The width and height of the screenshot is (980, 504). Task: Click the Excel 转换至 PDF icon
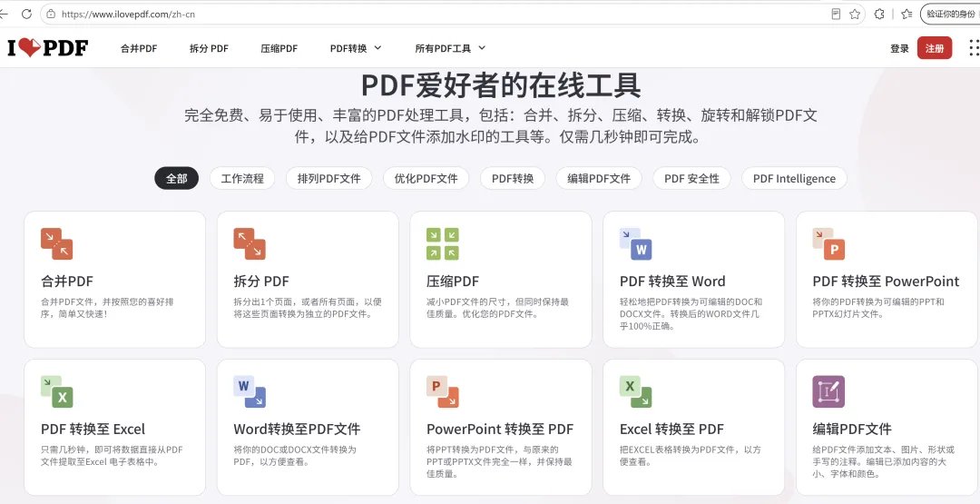(x=635, y=391)
